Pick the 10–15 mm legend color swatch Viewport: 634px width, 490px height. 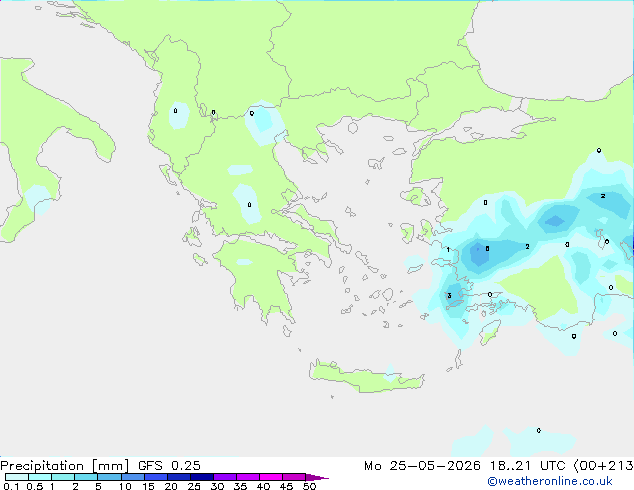coord(132,477)
